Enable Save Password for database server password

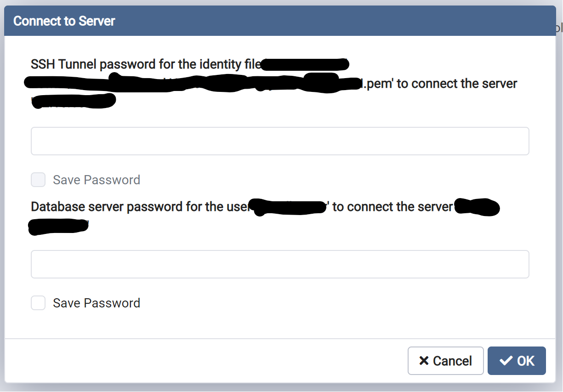click(38, 303)
